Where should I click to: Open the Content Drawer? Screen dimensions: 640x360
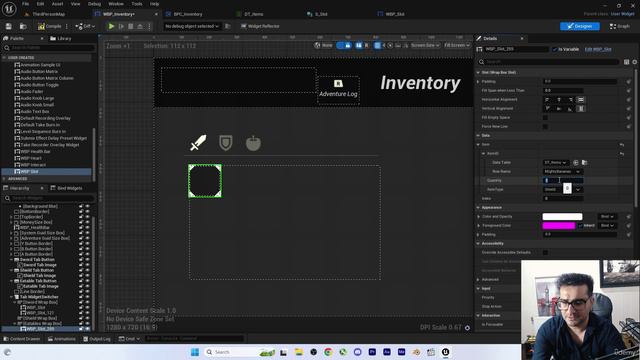22,339
